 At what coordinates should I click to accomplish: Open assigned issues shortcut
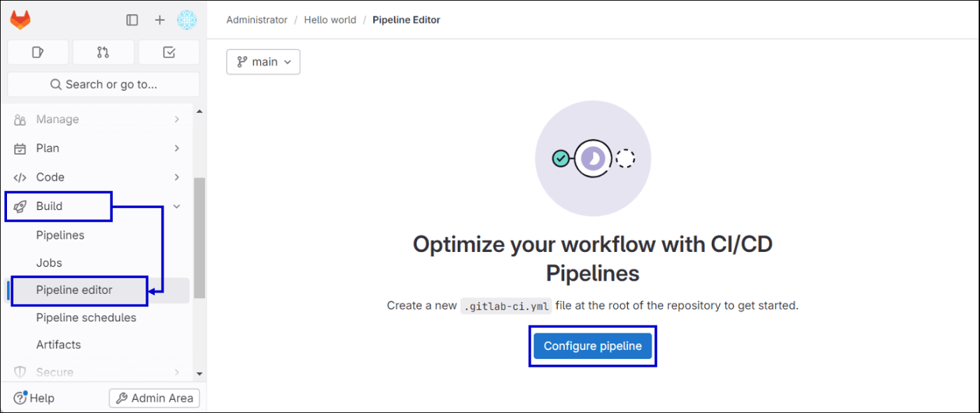(38, 52)
